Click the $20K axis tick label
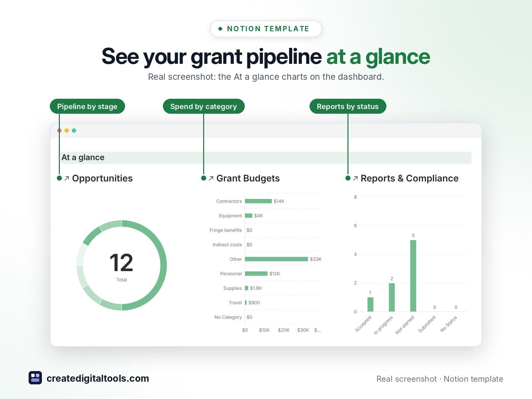The image size is (532, 399). [284, 330]
